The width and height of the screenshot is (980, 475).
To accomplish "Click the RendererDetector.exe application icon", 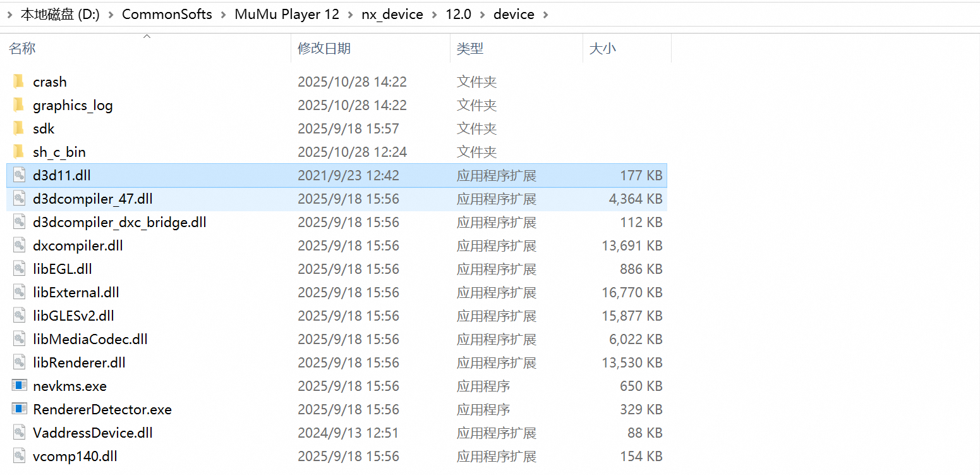I will 20,409.
